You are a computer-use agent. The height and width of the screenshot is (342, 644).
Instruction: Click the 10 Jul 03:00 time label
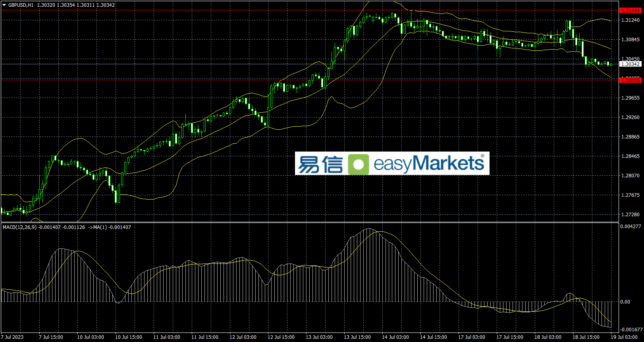[x=91, y=337]
